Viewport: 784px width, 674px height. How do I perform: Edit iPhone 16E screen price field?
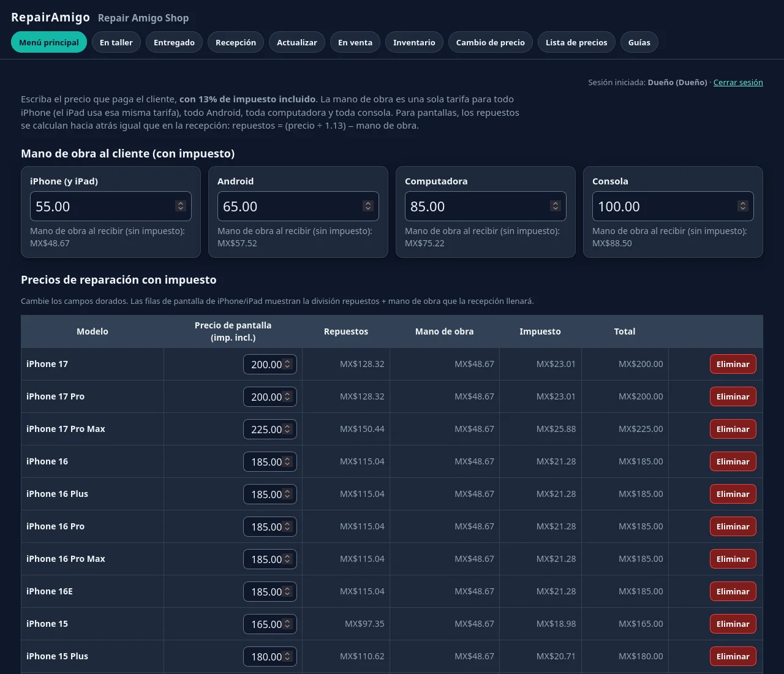(270, 591)
